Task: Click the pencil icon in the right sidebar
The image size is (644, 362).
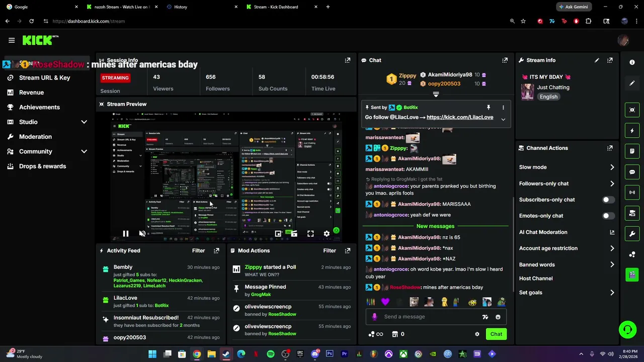Action: (x=632, y=83)
